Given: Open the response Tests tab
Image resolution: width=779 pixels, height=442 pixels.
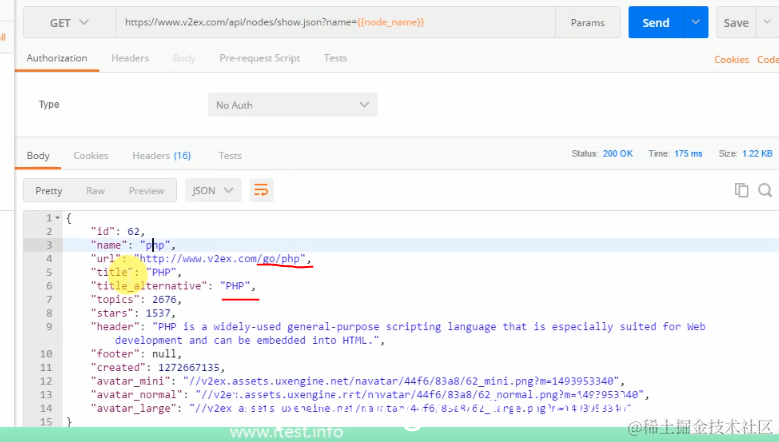Looking at the screenshot, I should pyautogui.click(x=230, y=155).
